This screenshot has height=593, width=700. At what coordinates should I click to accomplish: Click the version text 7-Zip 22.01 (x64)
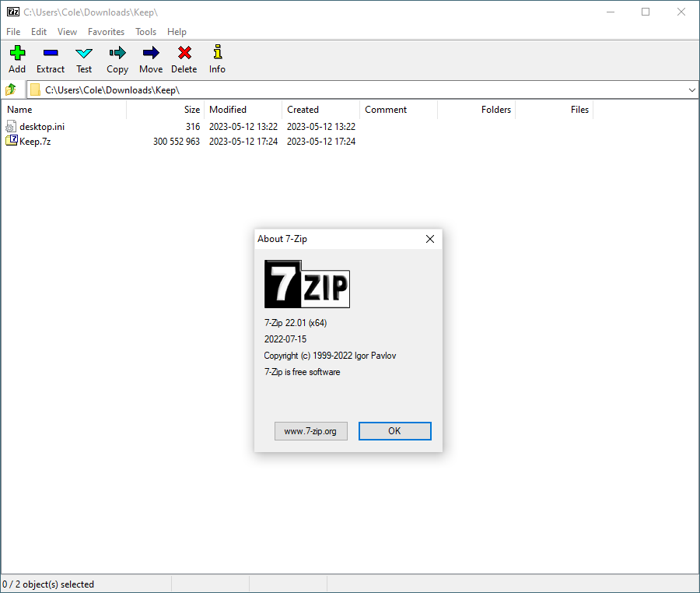tap(296, 323)
